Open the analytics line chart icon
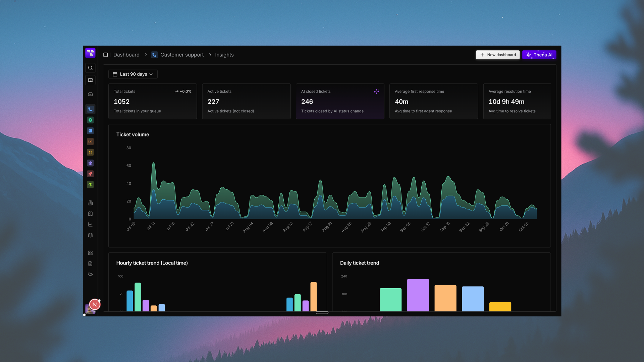The image size is (644, 362). (x=90, y=225)
